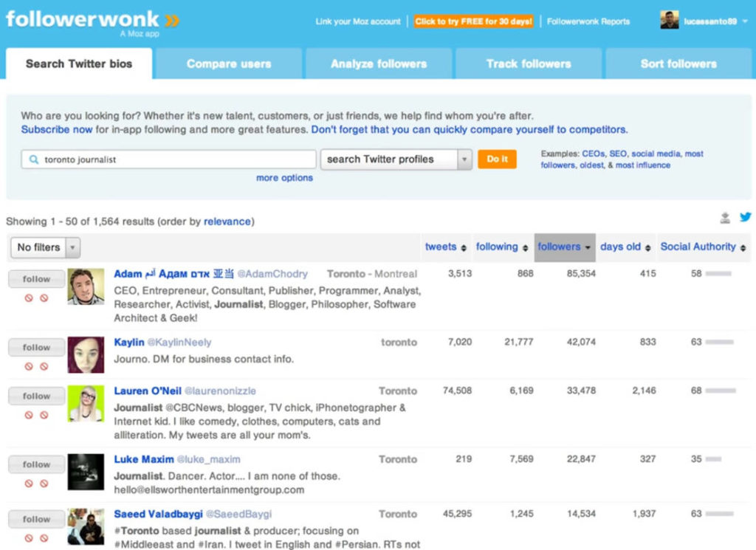Open Followerwonk Reports menu item
The height and width of the screenshot is (550, 756).
click(x=588, y=21)
